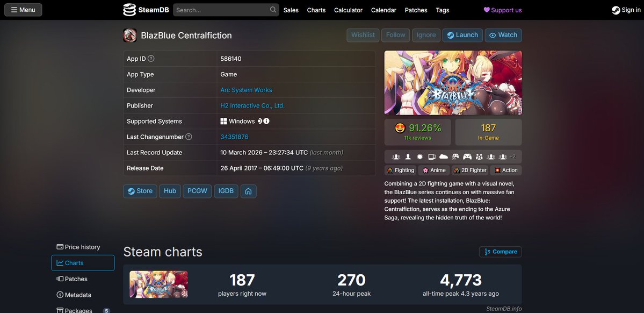Toggle the Wishlist button
This screenshot has height=313, width=644.
pyautogui.click(x=363, y=35)
